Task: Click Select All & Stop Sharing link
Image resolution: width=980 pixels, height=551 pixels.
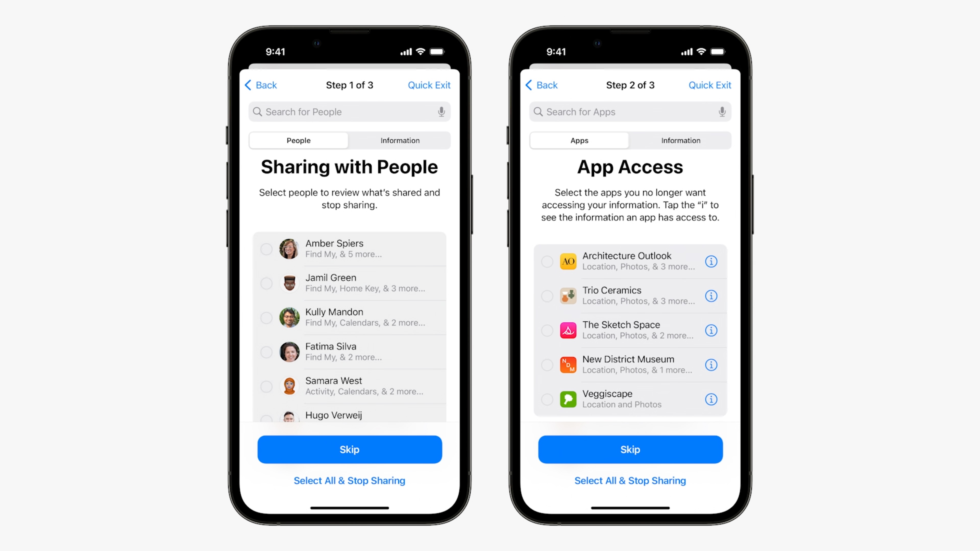Action: (349, 480)
